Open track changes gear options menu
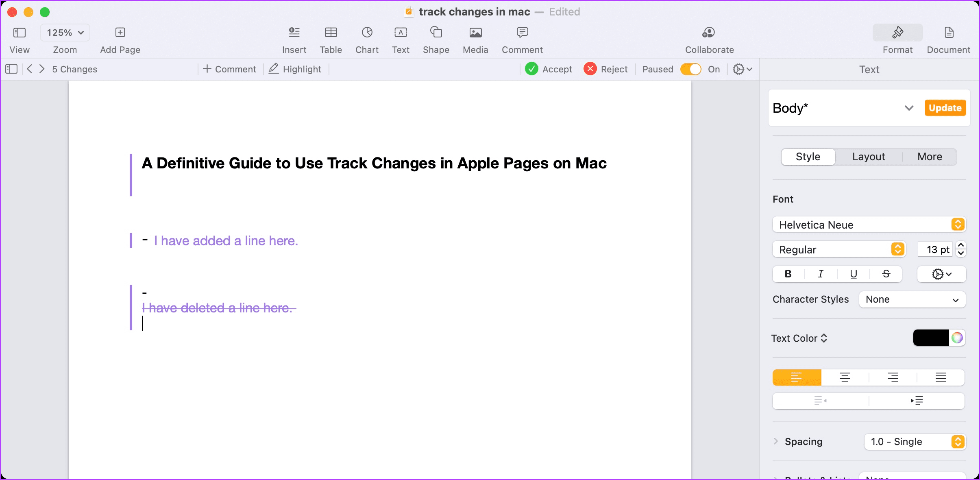 point(742,69)
